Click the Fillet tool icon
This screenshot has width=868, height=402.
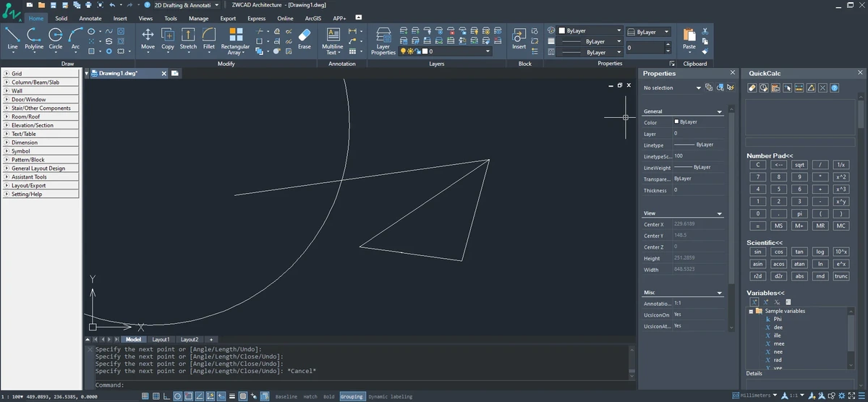point(209,38)
